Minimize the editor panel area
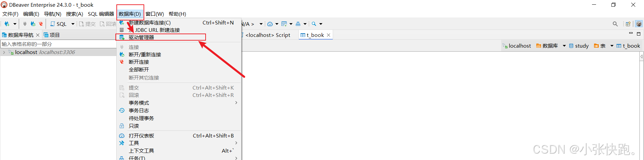 tap(631, 33)
